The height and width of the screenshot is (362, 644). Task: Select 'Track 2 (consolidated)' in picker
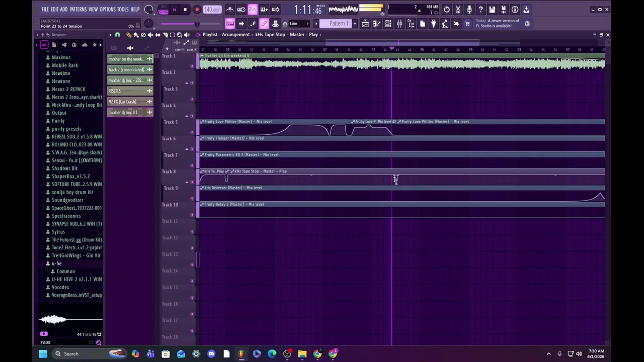pyautogui.click(x=130, y=70)
